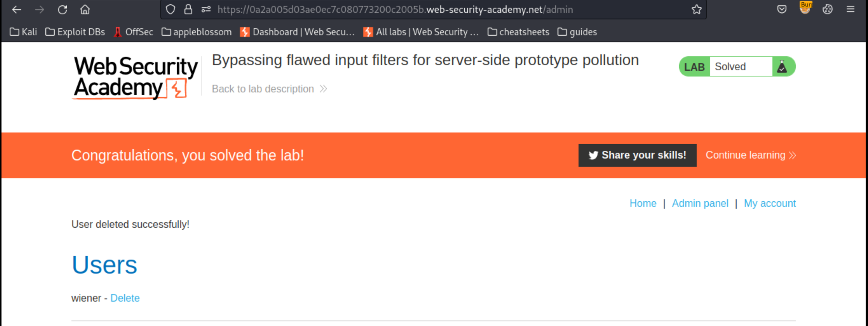This screenshot has width=868, height=326.
Task: Open the Firefox hamburger menu
Action: click(x=850, y=9)
